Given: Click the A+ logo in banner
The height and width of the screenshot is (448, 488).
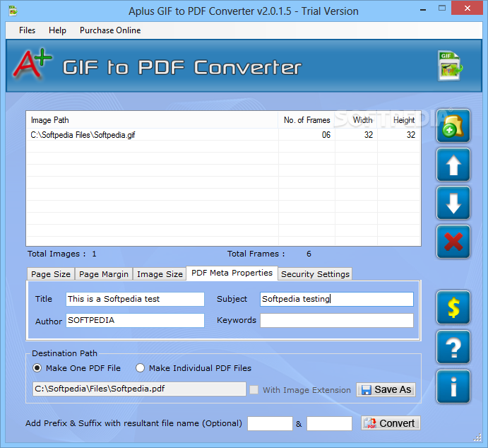Looking at the screenshot, I should [32, 64].
